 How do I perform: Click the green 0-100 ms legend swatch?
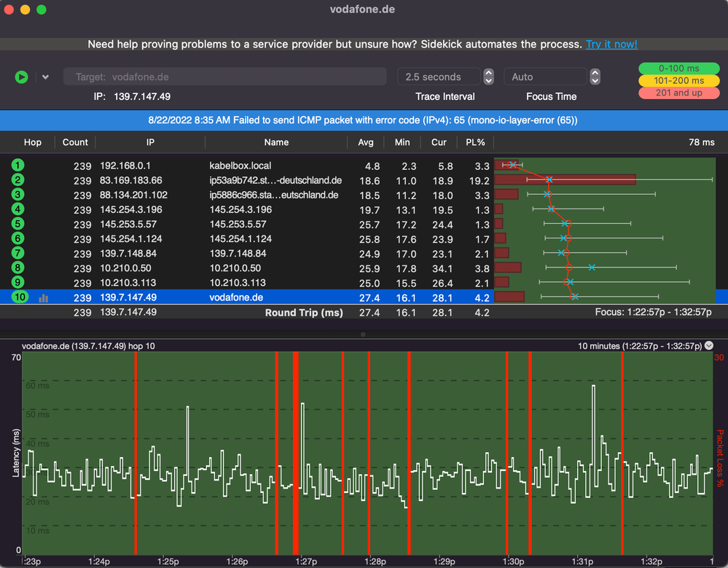[678, 69]
